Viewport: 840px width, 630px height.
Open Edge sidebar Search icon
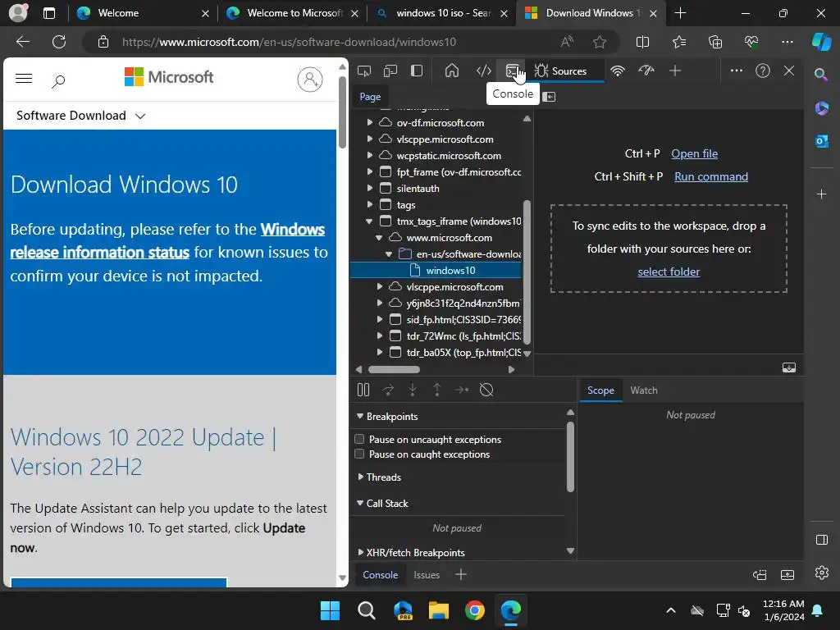point(821,75)
